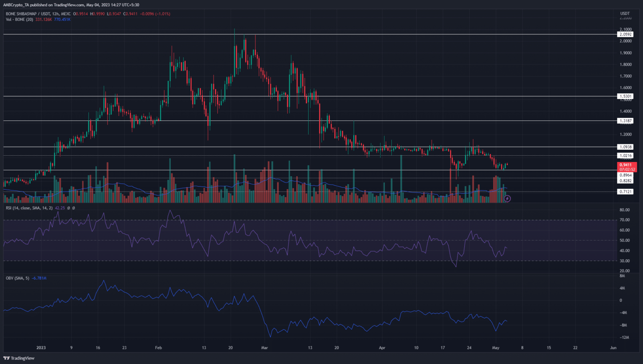Click the 1.0216 dotted level label
643x364 pixels.
click(625, 156)
